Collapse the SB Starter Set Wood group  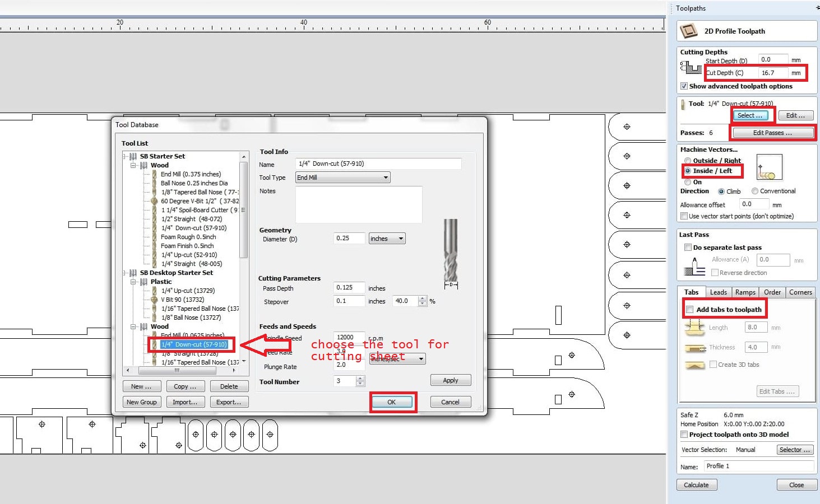133,165
